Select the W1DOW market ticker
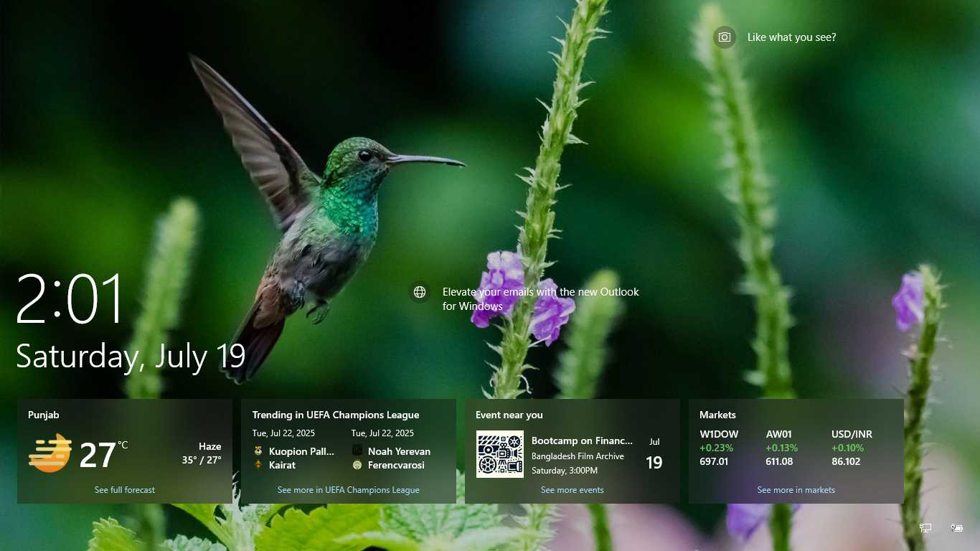The height and width of the screenshot is (551, 980). [719, 434]
